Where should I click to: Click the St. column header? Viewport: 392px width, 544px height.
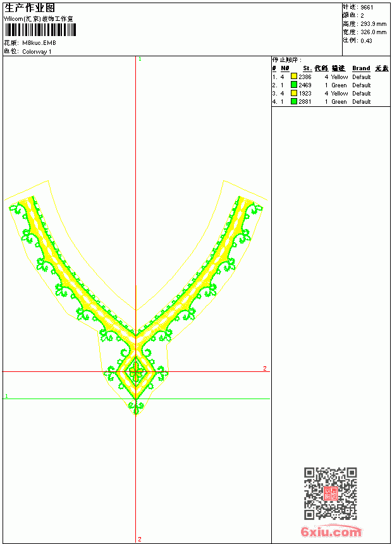[x=307, y=68]
